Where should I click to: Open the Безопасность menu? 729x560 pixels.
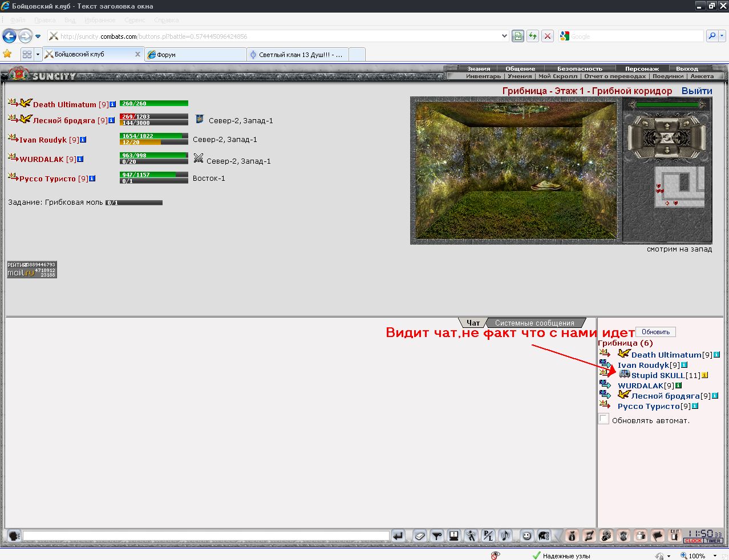pos(580,68)
